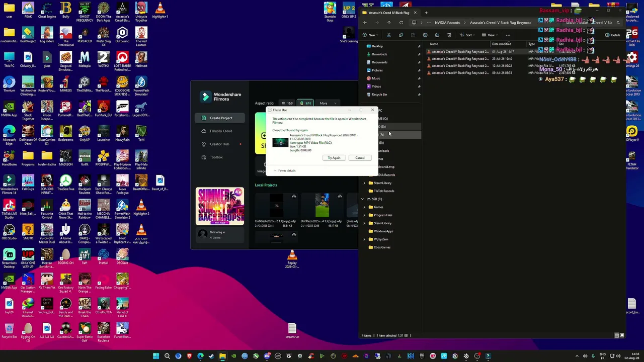Open File Explorer from the taskbar

(x=222, y=356)
